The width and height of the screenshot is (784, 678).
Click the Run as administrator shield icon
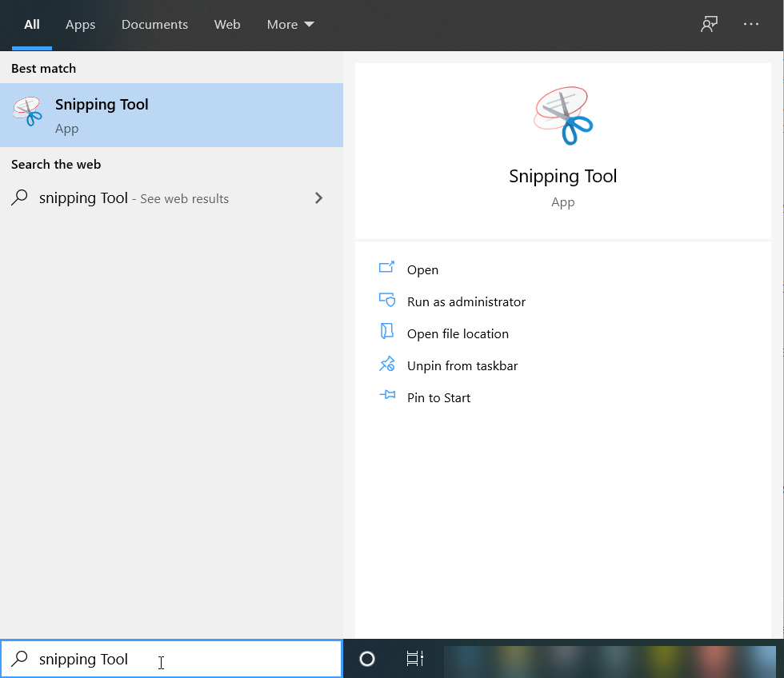387,301
